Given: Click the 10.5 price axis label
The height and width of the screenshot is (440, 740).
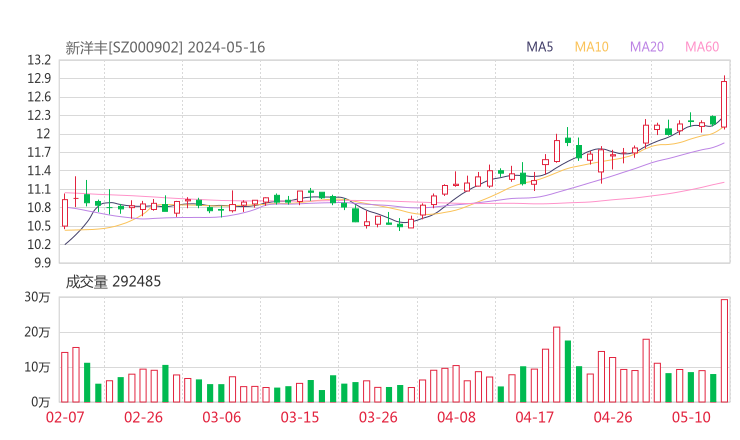Looking at the screenshot, I should click(39, 226).
